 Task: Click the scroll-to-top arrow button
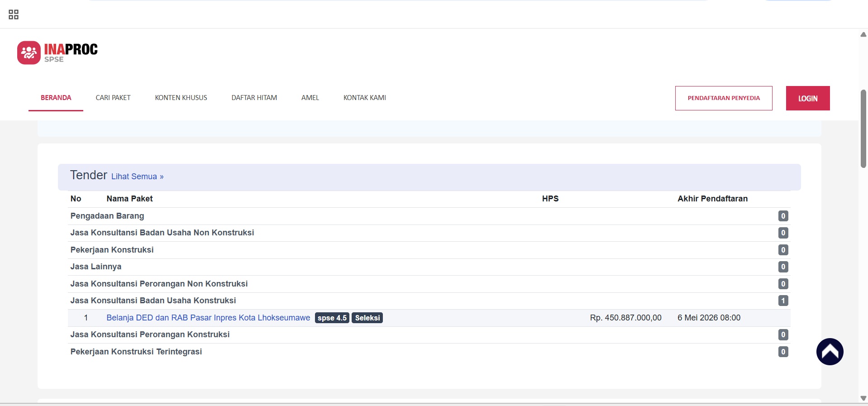(x=829, y=351)
